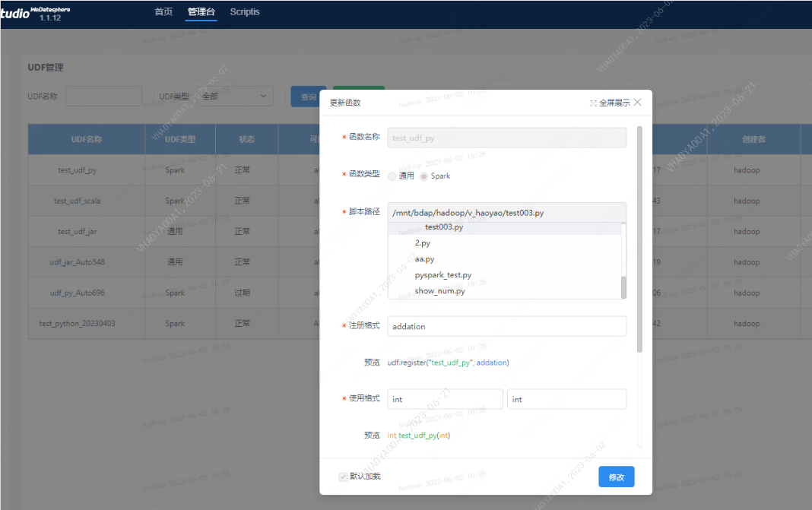
Task: Choose test003.py in the file tree
Action: (x=444, y=227)
